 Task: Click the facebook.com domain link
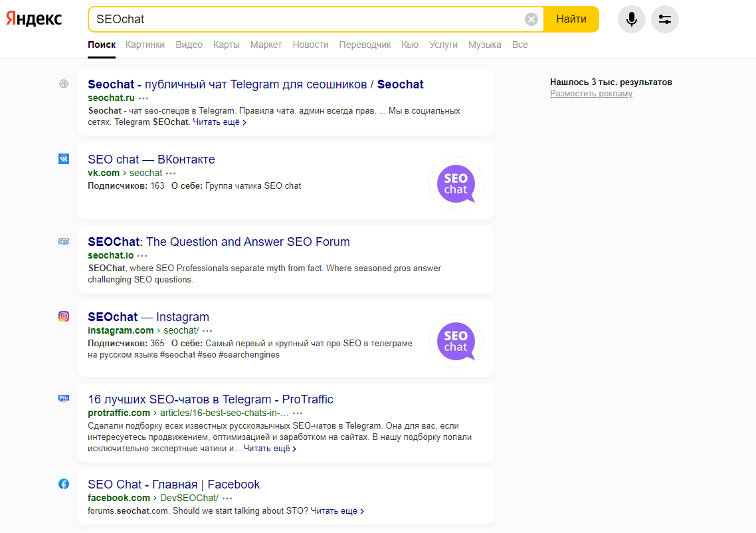(119, 498)
